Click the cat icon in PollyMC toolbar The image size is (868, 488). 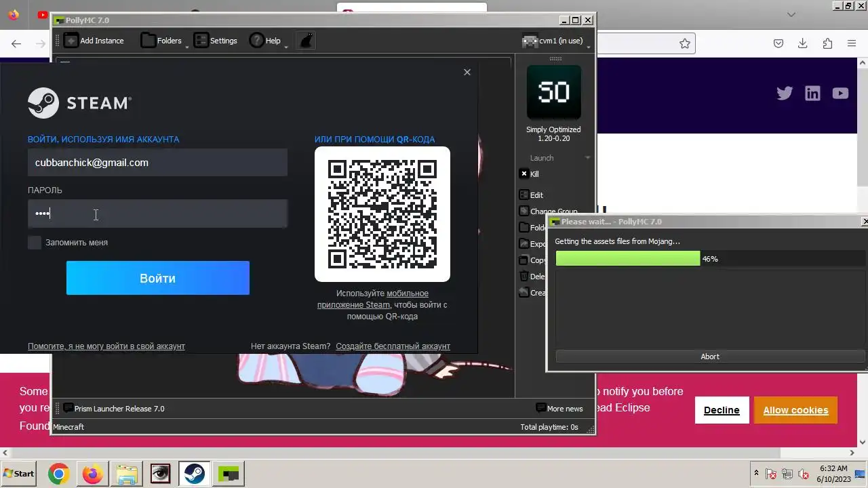307,41
